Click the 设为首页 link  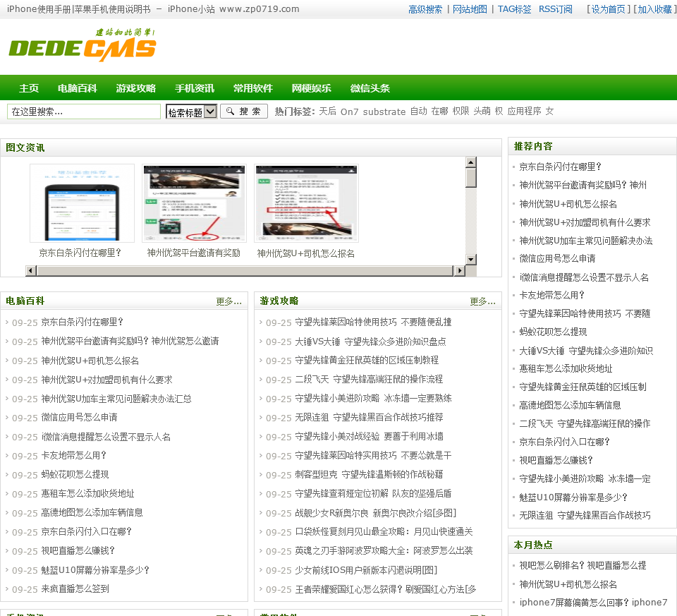click(608, 9)
